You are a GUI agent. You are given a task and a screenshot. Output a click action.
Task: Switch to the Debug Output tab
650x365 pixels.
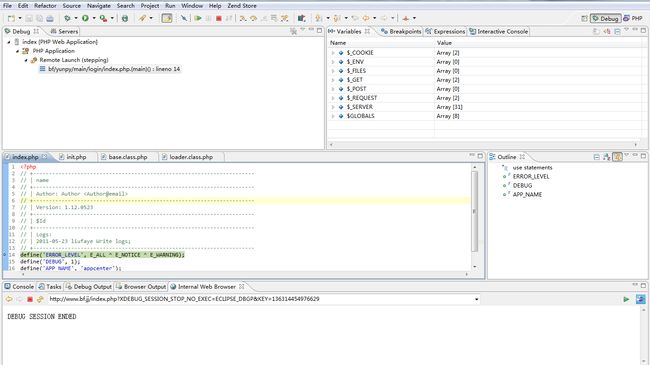click(x=89, y=287)
